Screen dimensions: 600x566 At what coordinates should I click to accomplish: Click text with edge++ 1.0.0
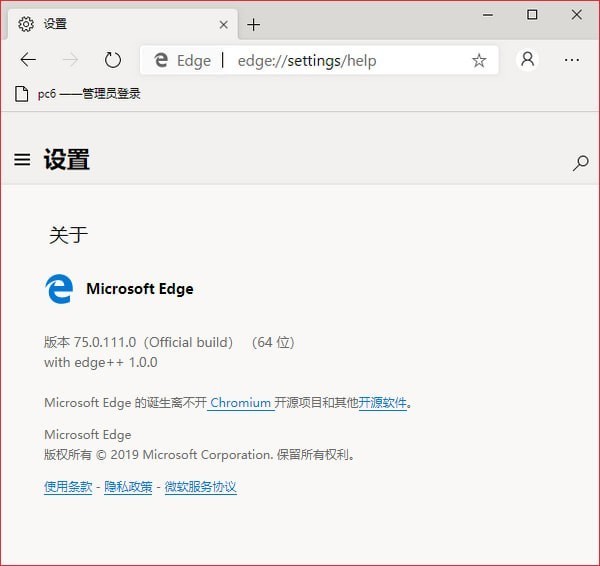click(101, 362)
